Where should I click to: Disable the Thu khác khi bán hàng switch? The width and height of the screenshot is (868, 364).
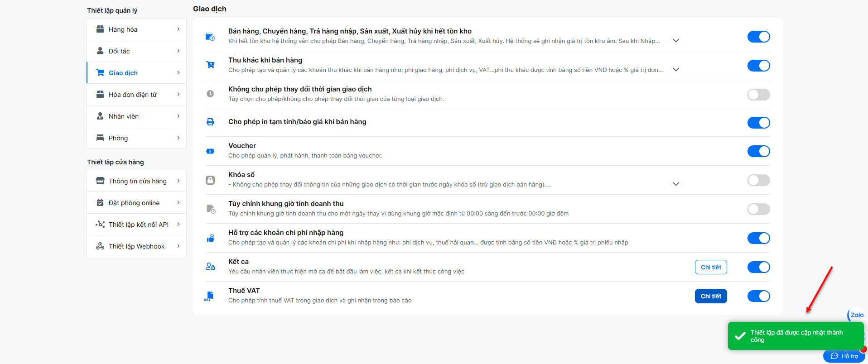[x=759, y=66]
